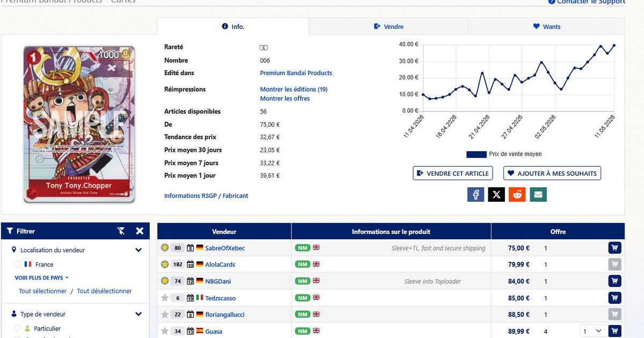Viewport: 644px width, 338px height.
Task: Click shipping time icon for SabreOfXebec
Action: pos(190,248)
